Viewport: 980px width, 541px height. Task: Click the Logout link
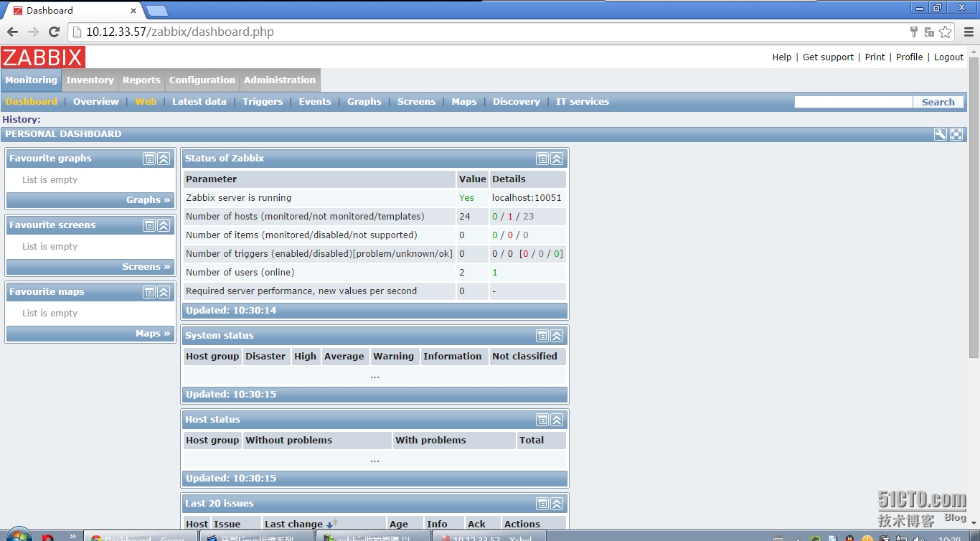948,57
